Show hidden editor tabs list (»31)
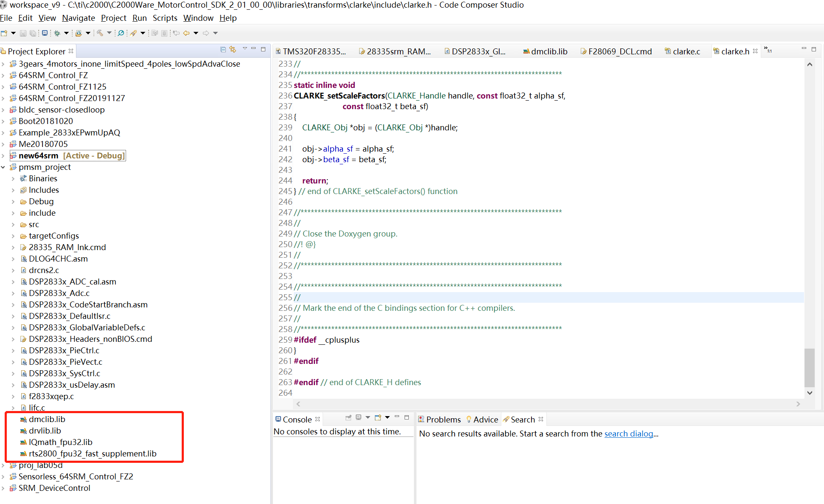This screenshot has height=504, width=824. click(x=768, y=50)
